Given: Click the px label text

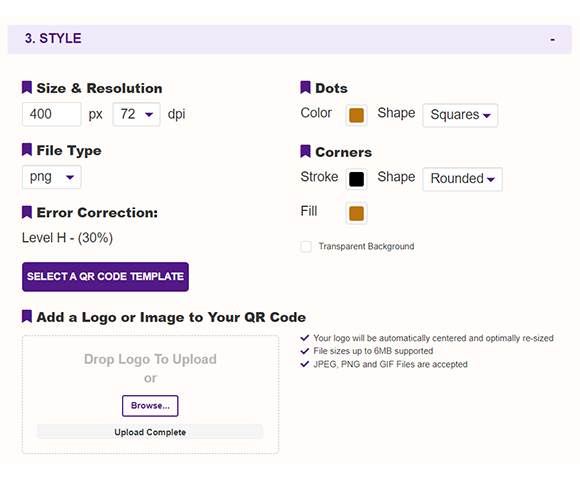Looking at the screenshot, I should point(95,115).
